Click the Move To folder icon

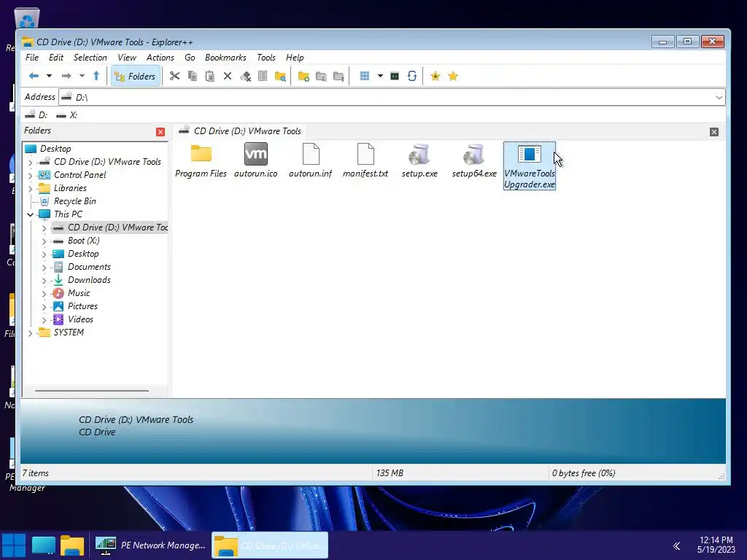(338, 76)
